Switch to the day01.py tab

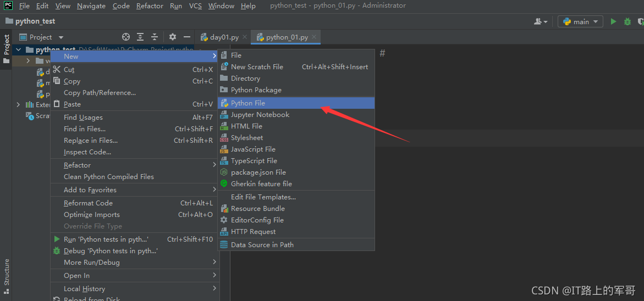pos(224,37)
